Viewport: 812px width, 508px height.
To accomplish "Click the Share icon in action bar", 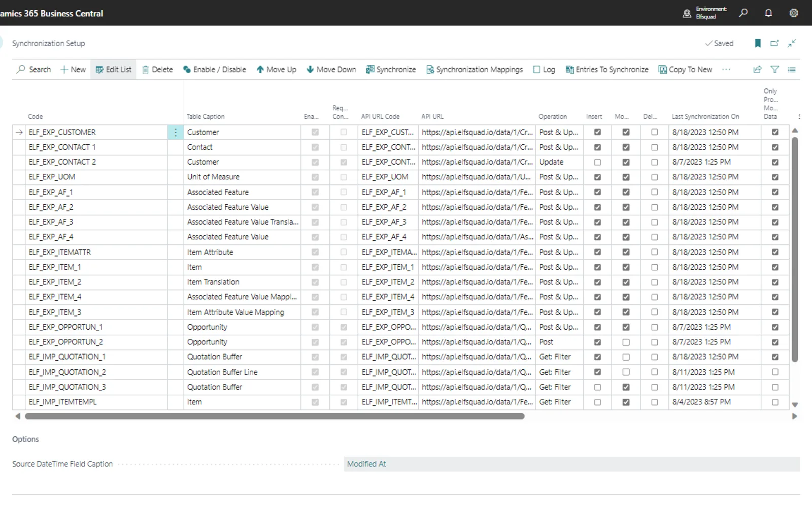I will (x=757, y=70).
